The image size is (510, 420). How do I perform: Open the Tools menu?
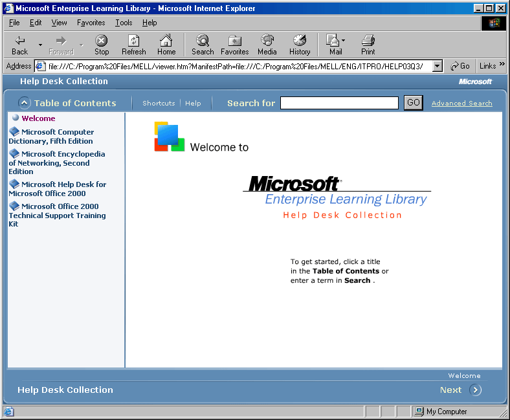pyautogui.click(x=124, y=23)
